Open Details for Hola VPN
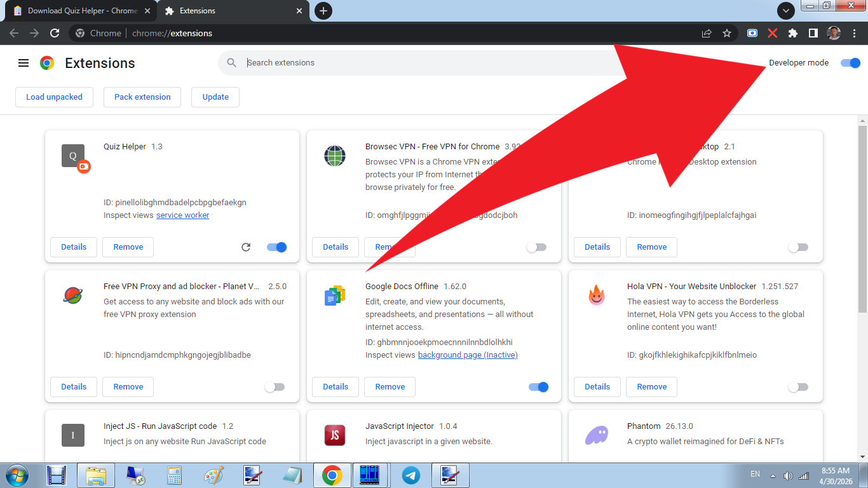The height and width of the screenshot is (488, 868). [x=597, y=387]
